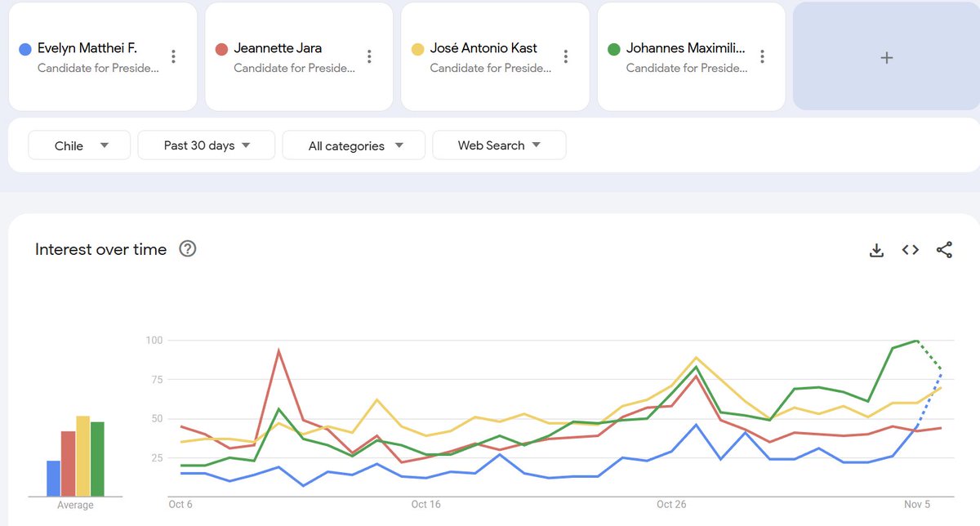Click the red dot for Jeannette Jara
Screen dimensions: 980x526
click(x=221, y=49)
